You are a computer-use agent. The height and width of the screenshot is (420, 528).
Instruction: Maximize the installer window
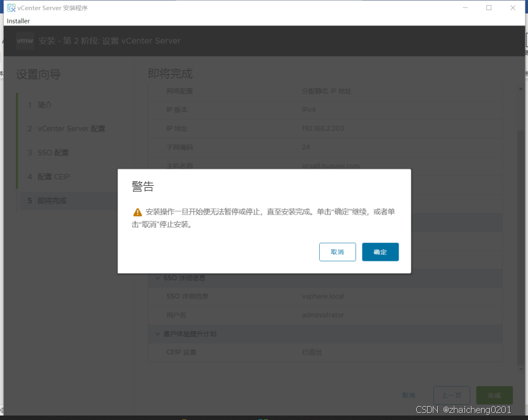(x=489, y=8)
